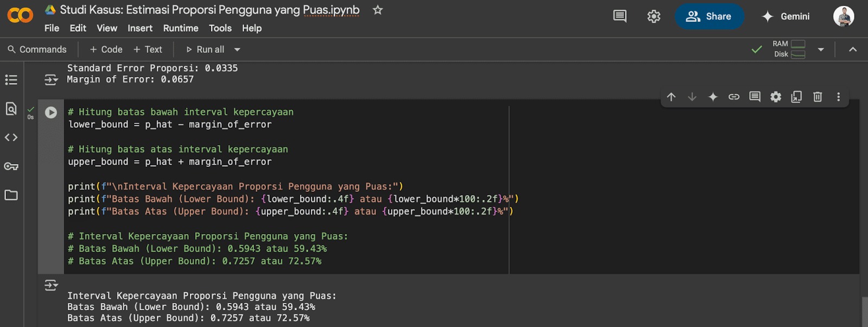Screen dimensions: 868x327
Task: Open find and replace sidebar icon
Action: point(11,109)
